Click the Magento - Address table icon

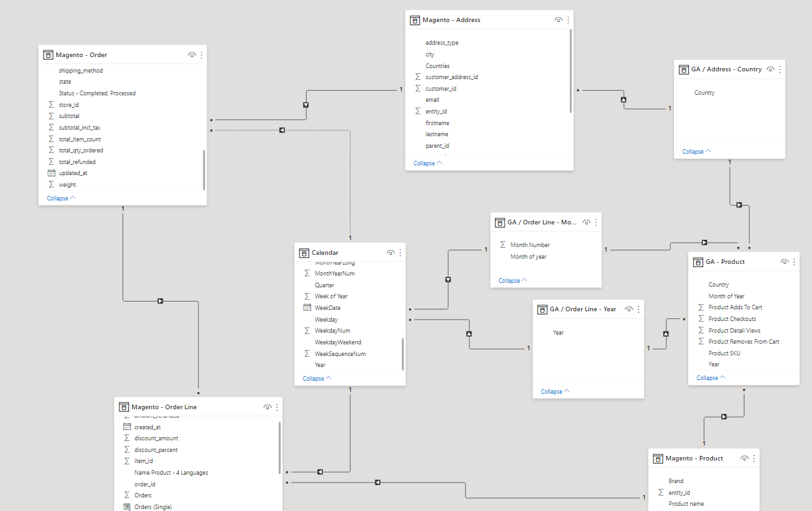[x=415, y=20]
